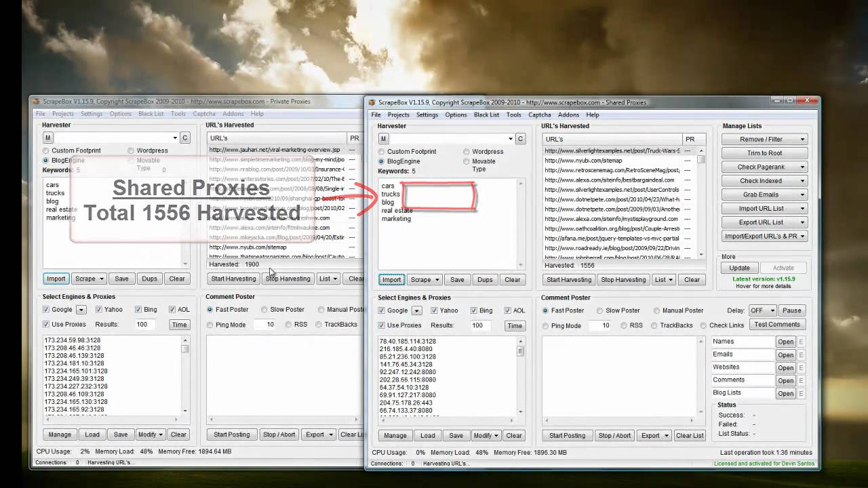Click the C button in Private Proxies window
868x488 pixels.
[184, 138]
